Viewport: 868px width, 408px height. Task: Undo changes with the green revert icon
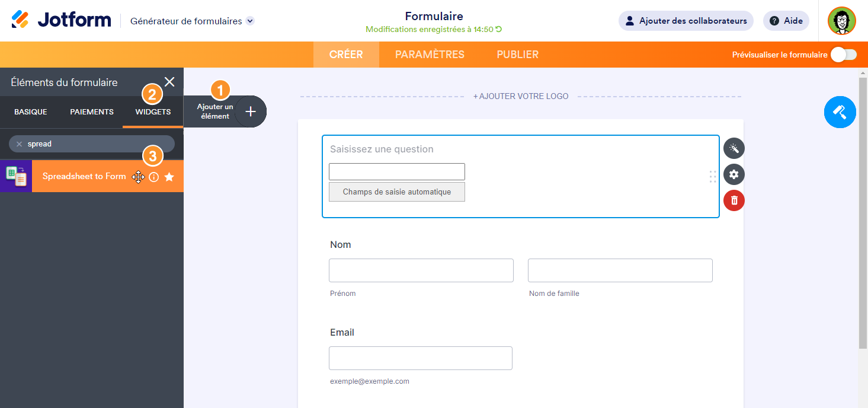(499, 29)
